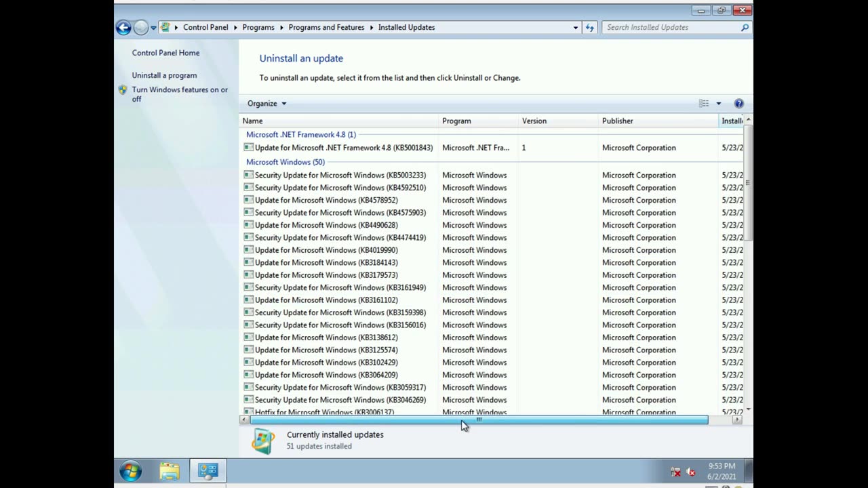Screen dimensions: 868x488
Task: Open Uninstall a program link
Action: (x=164, y=75)
